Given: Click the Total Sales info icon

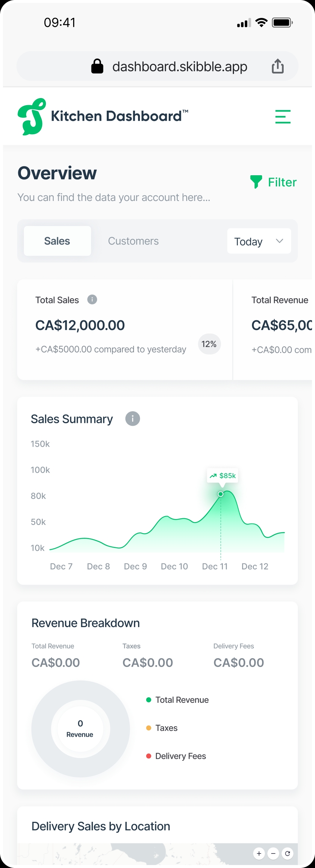Looking at the screenshot, I should [x=92, y=300].
